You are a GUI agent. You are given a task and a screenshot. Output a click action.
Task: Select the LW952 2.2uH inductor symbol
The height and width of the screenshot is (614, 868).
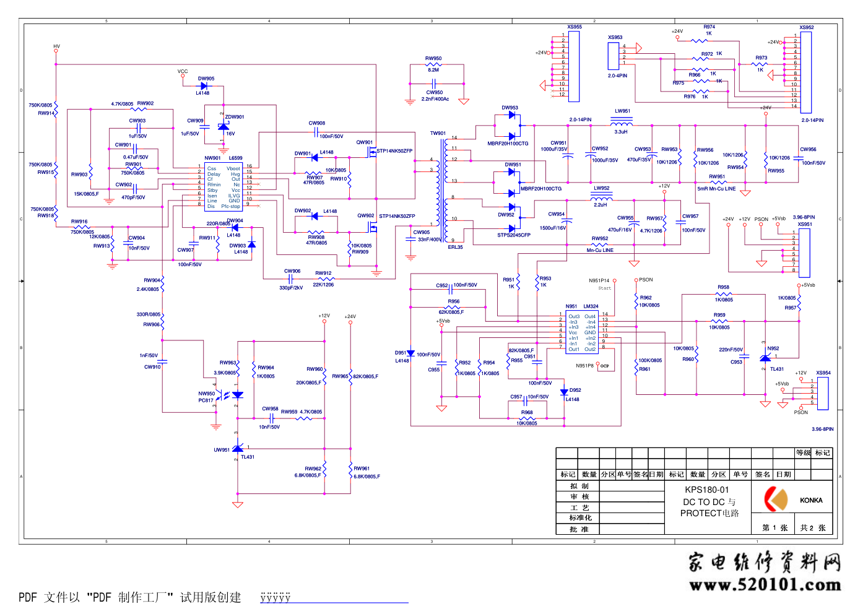[x=602, y=197]
